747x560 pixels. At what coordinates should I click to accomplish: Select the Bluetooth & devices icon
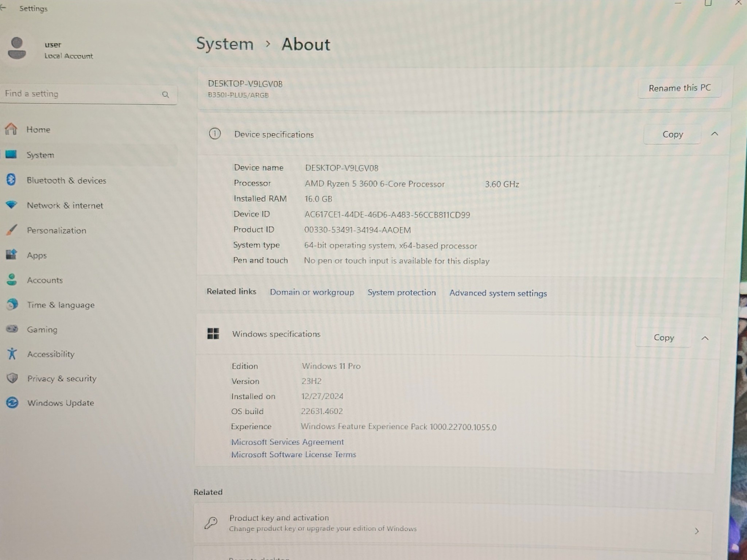[x=11, y=180]
